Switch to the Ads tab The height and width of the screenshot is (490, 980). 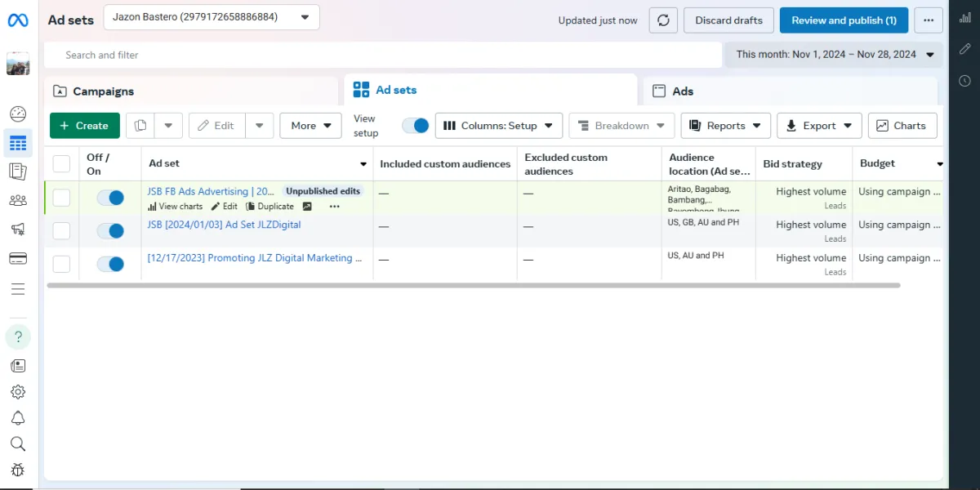[789, 91]
